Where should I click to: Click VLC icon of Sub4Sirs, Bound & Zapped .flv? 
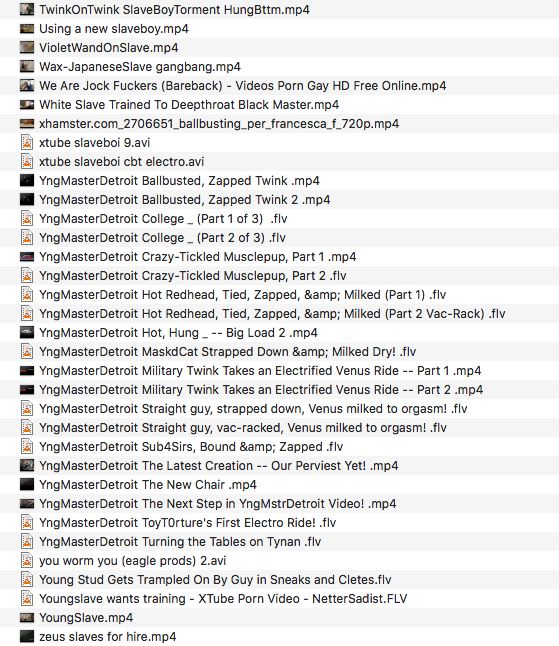[27, 447]
